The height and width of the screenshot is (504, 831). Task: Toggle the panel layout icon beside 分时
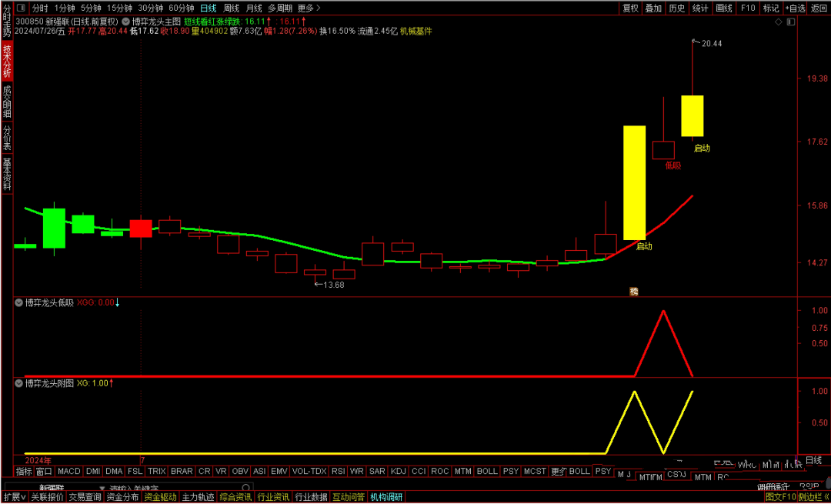tap(21, 8)
